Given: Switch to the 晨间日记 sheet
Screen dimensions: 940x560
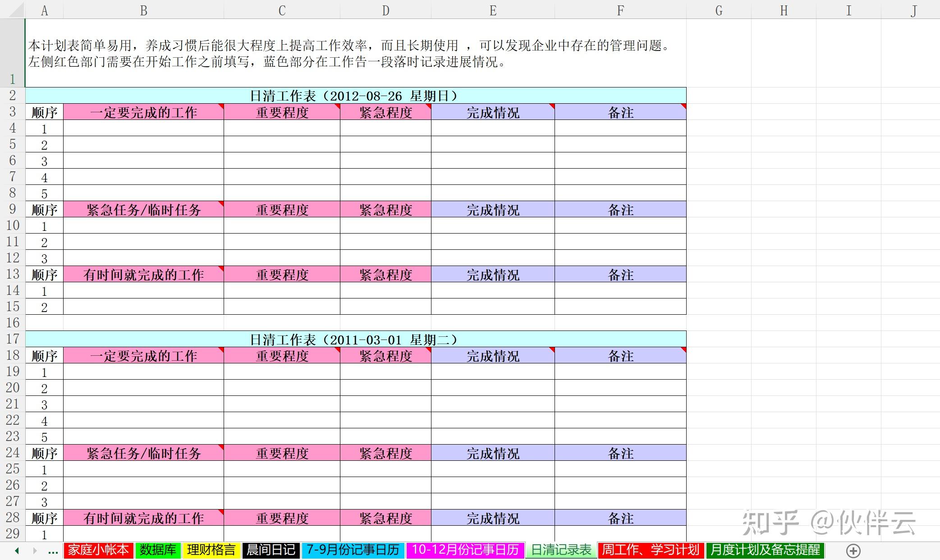Looking at the screenshot, I should click(270, 550).
